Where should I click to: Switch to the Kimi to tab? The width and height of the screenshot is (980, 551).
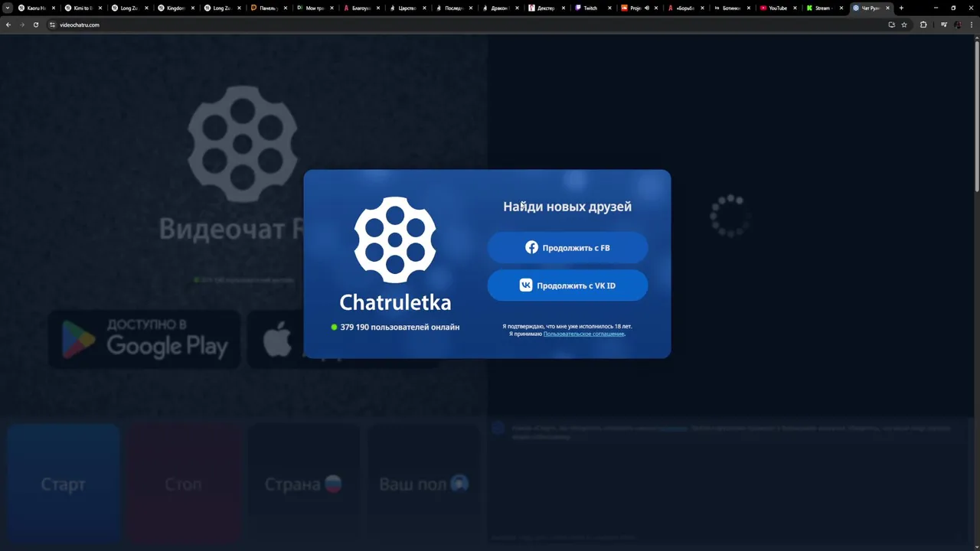[x=83, y=8]
